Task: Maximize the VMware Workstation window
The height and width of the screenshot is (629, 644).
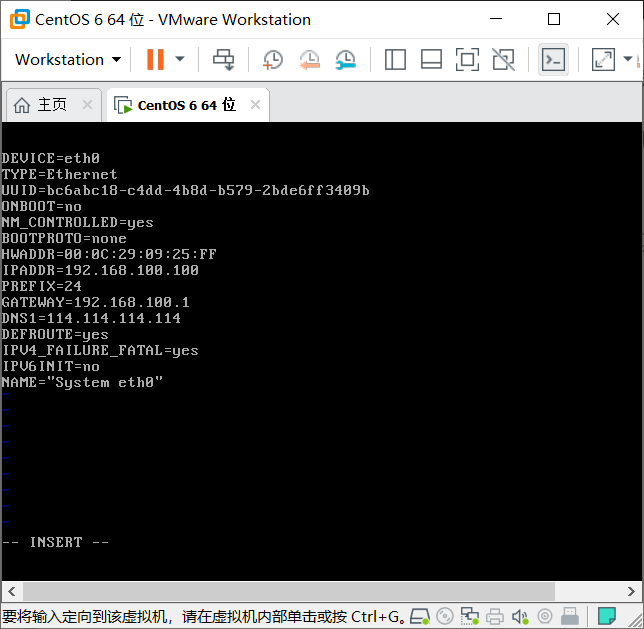Action: [554, 19]
